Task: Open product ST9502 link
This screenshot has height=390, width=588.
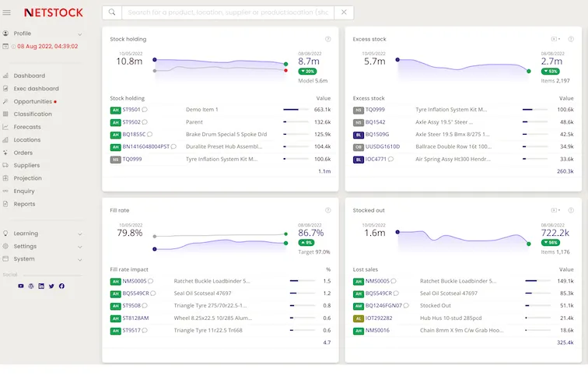Action: click(131, 122)
